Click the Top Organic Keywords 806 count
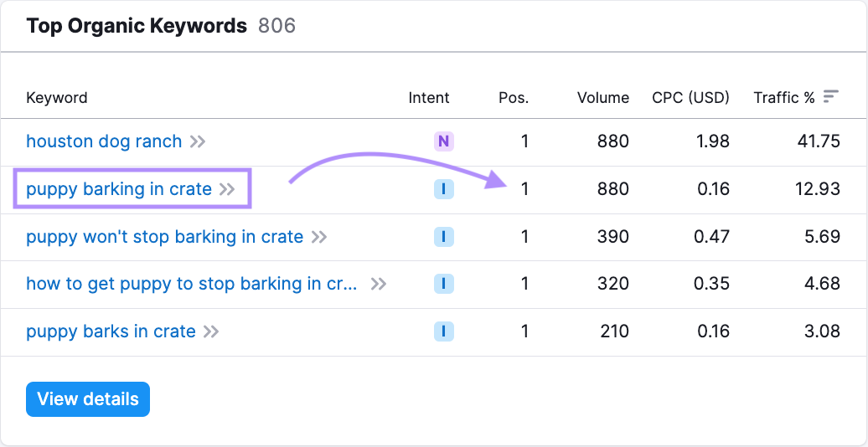Viewport: 868px width, 447px height. (x=276, y=26)
